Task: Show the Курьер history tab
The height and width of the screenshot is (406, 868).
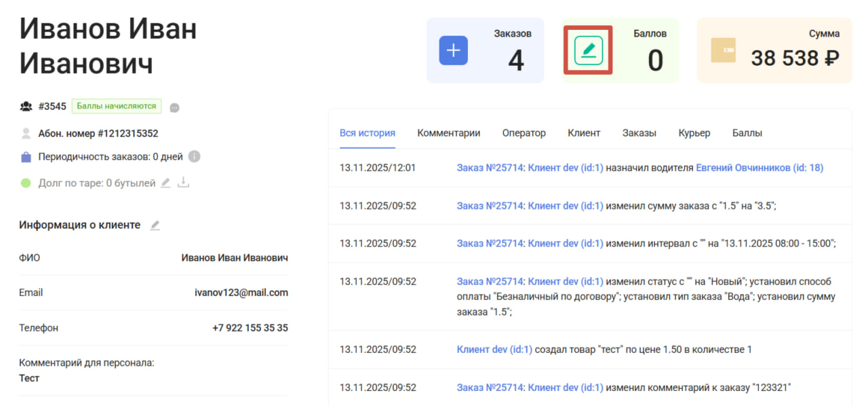Action: (694, 133)
